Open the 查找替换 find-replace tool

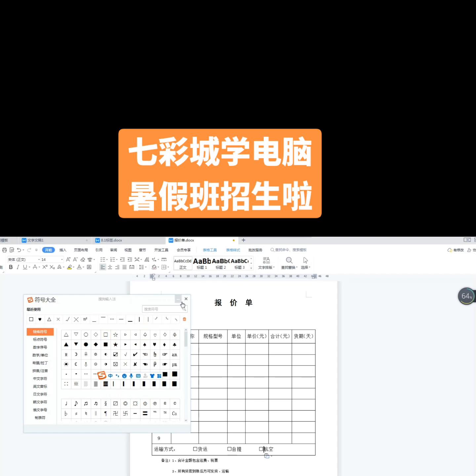click(x=289, y=263)
